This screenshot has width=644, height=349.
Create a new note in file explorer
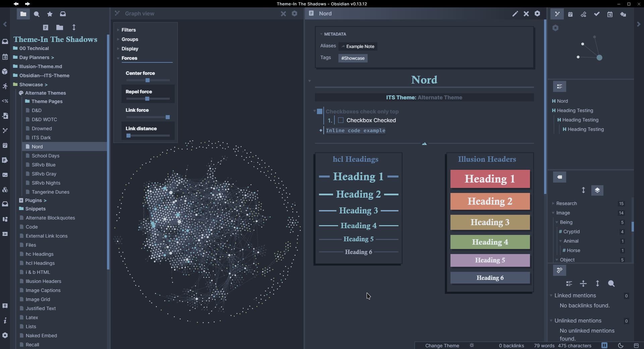click(46, 28)
